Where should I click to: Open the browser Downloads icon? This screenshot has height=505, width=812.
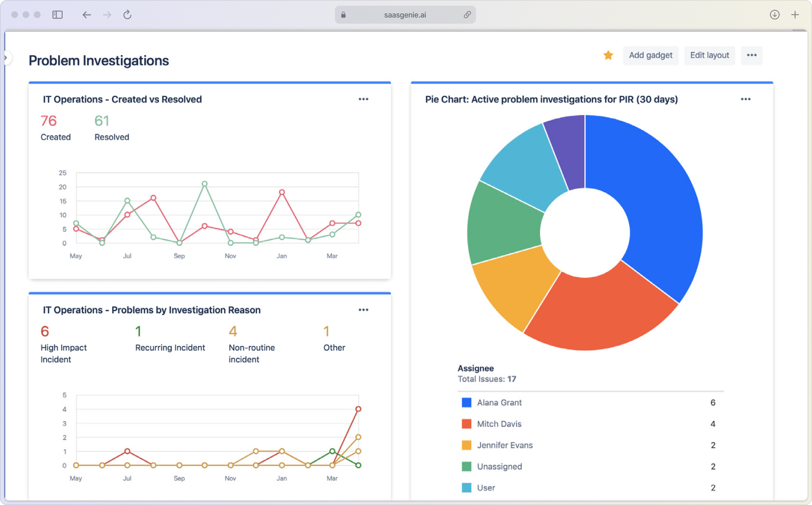tap(774, 15)
